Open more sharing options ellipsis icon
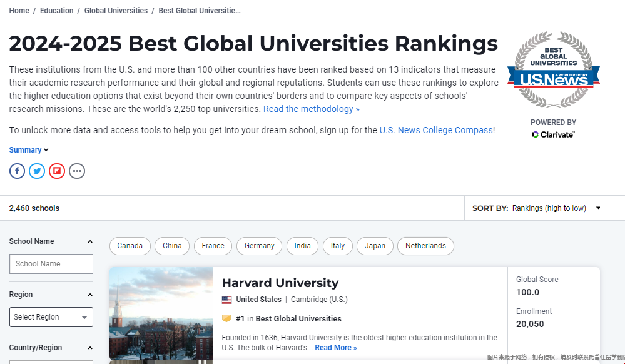 (77, 171)
